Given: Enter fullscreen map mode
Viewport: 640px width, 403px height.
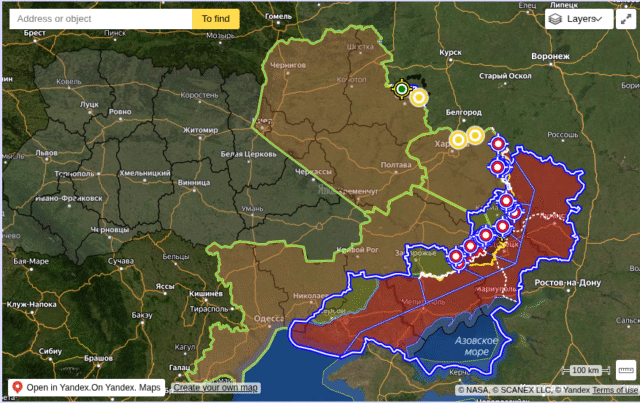Looking at the screenshot, I should point(625,19).
